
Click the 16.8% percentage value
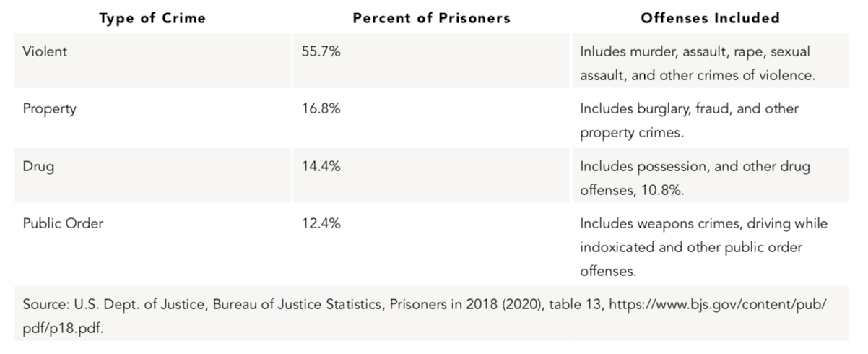[321, 109]
